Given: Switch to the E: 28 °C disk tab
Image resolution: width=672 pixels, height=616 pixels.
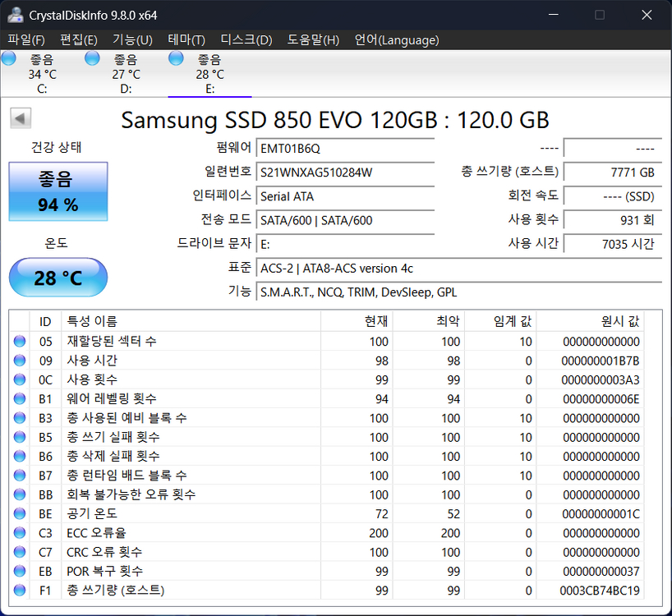Looking at the screenshot, I should tap(210, 74).
